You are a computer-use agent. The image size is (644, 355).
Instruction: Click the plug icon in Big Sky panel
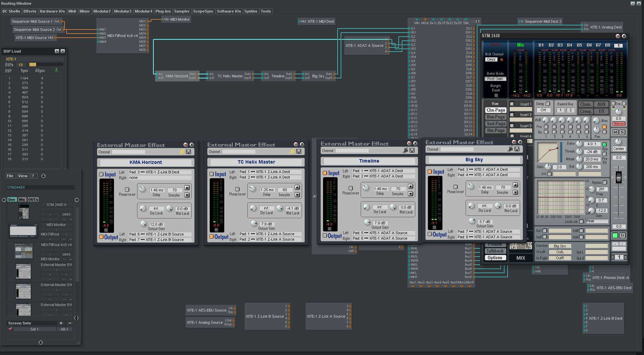[x=510, y=149]
